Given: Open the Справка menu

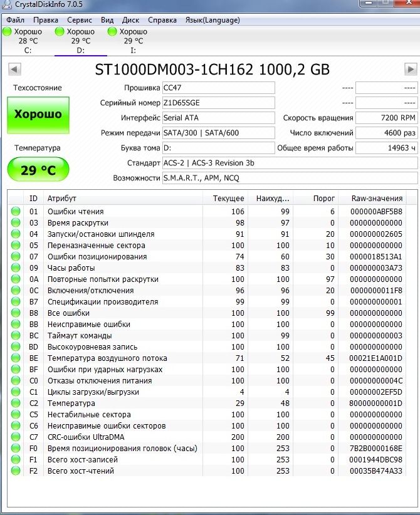Looking at the screenshot, I should pyautogui.click(x=162, y=20).
